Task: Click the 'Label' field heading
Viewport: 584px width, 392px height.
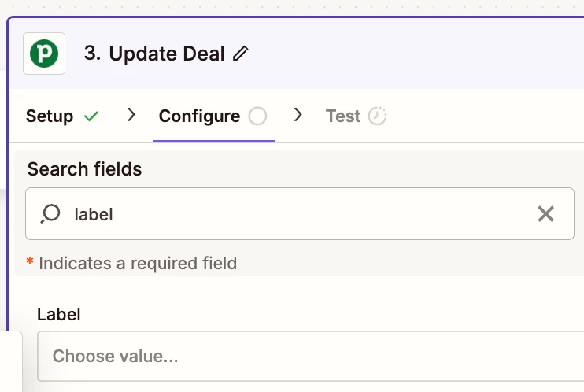Action: pos(59,315)
